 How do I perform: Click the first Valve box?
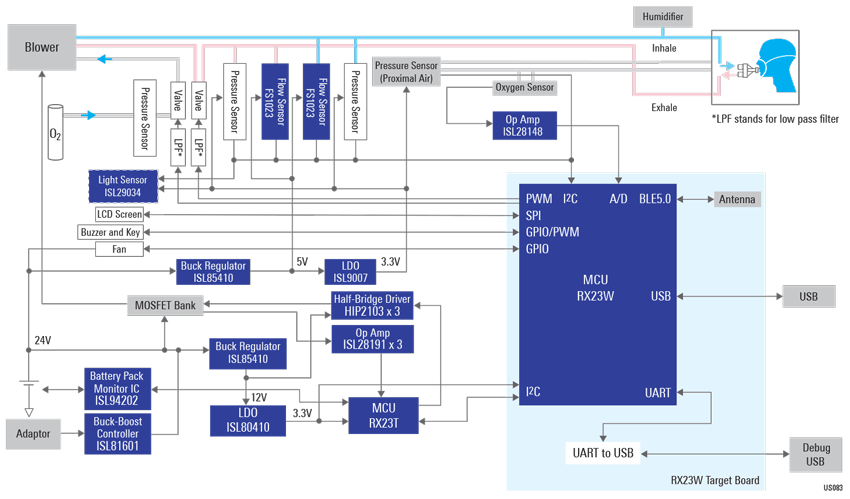point(178,100)
